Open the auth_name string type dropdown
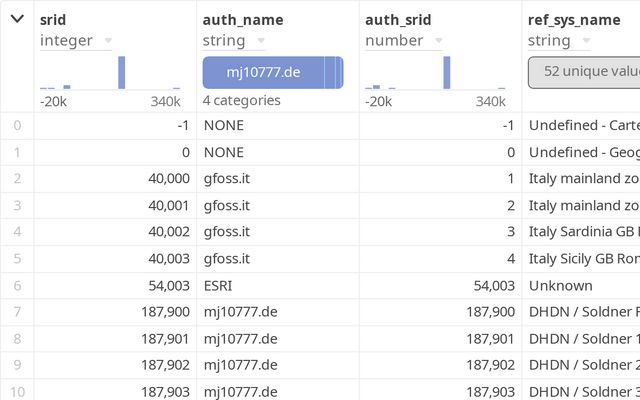640x400 pixels. 261,41
